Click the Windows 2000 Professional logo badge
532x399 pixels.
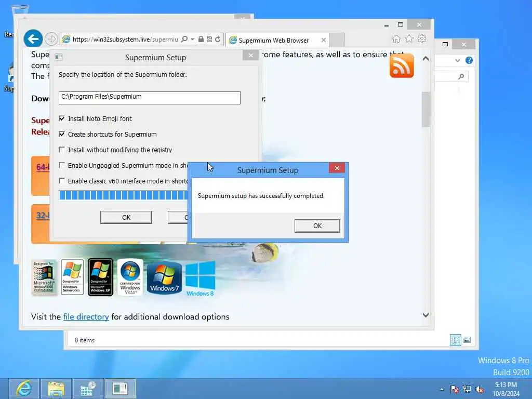pos(44,277)
